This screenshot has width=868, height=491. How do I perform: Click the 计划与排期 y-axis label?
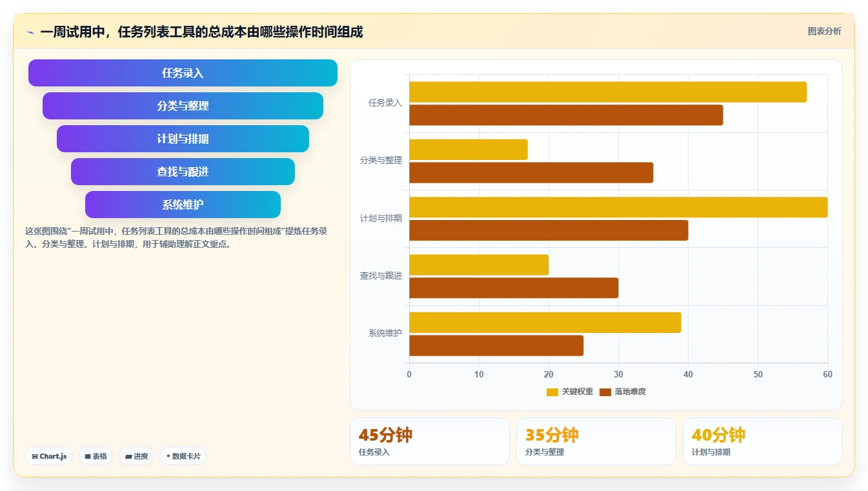tap(381, 218)
